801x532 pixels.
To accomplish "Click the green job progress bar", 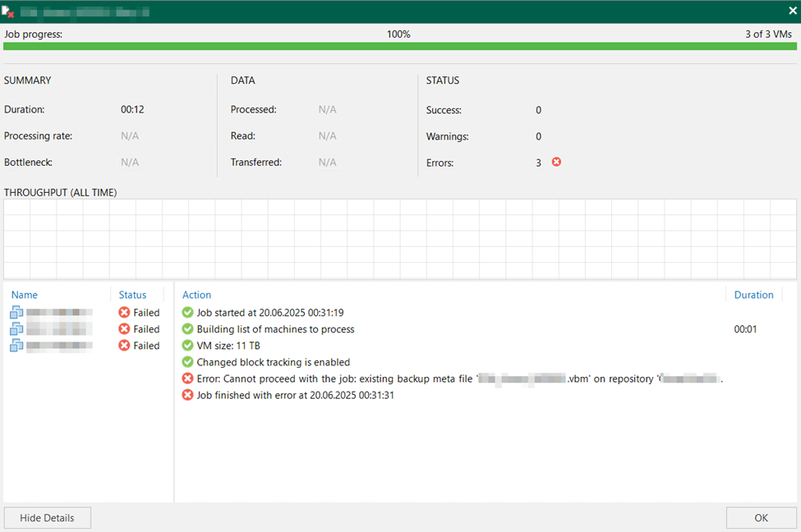I will pos(400,48).
